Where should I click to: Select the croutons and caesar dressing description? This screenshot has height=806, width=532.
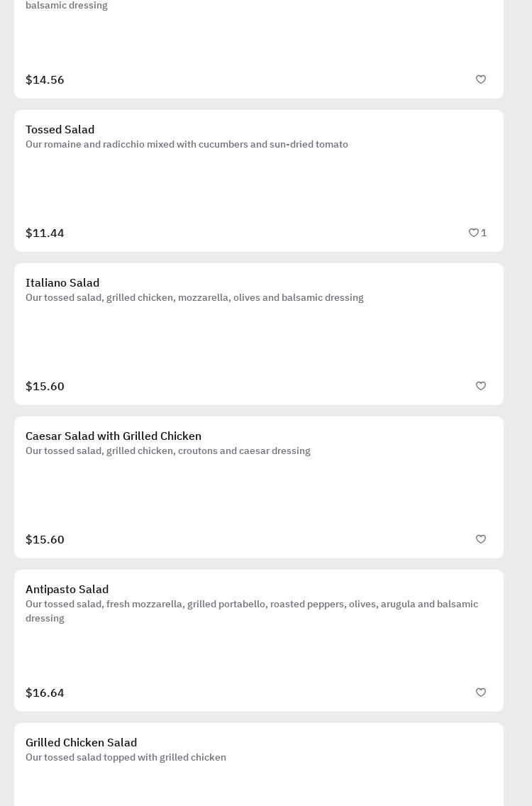coord(168,451)
